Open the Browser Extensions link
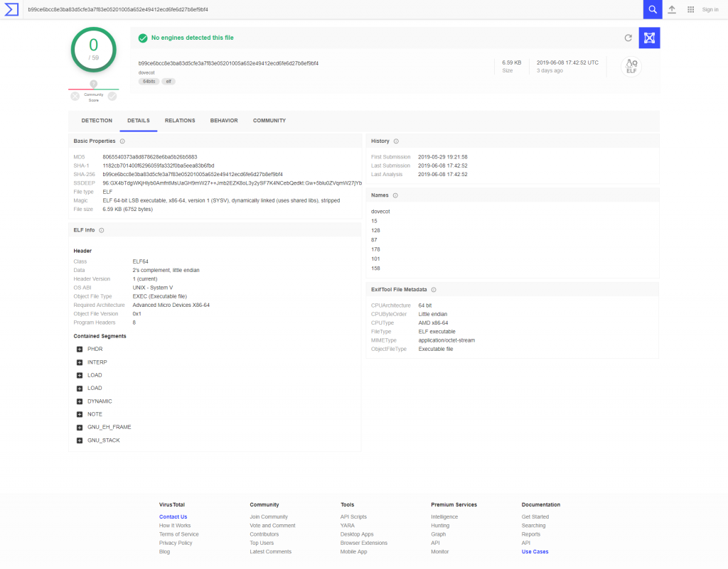This screenshot has width=728, height=569. point(363,543)
